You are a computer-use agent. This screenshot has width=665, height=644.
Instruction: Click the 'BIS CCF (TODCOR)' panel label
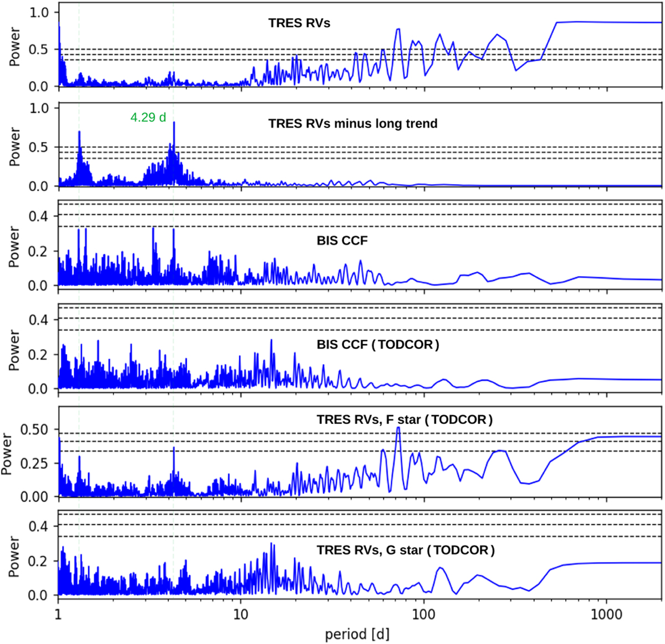378,345
